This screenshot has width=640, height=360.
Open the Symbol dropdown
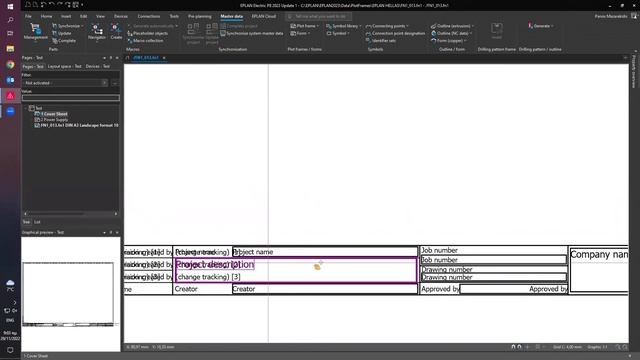coord(338,33)
